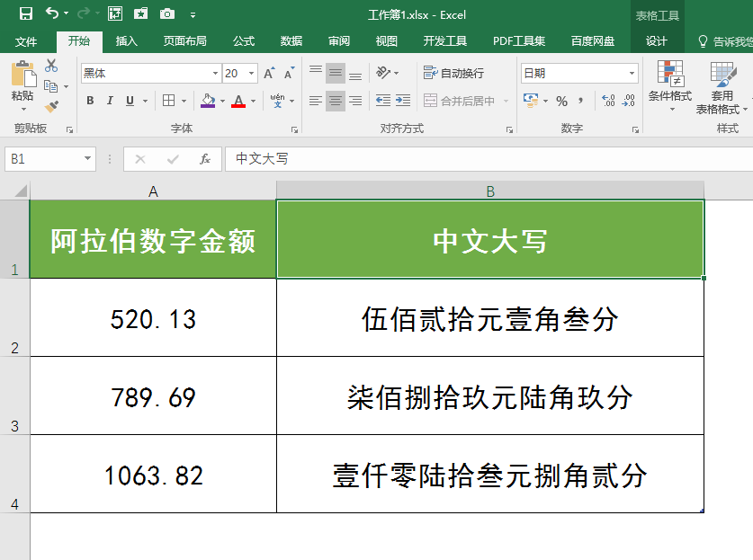Switch to the Formulas (公式) tab
The image size is (753, 560).
coord(244,41)
